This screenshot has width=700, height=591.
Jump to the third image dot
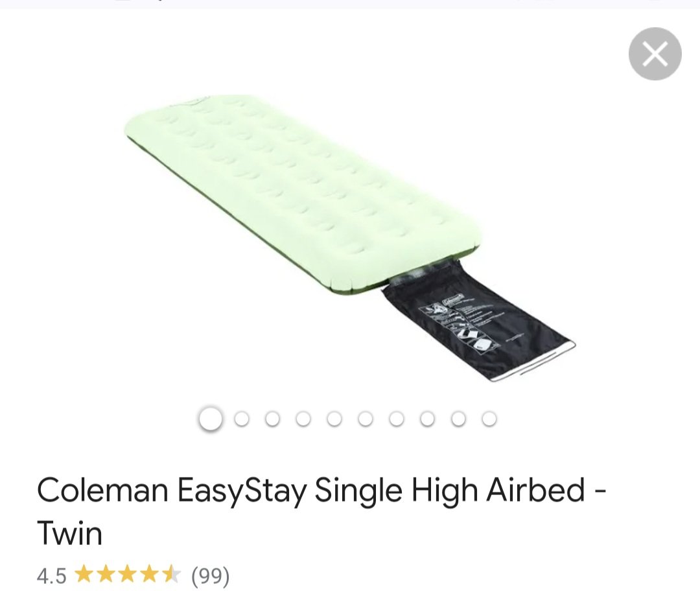pos(272,419)
